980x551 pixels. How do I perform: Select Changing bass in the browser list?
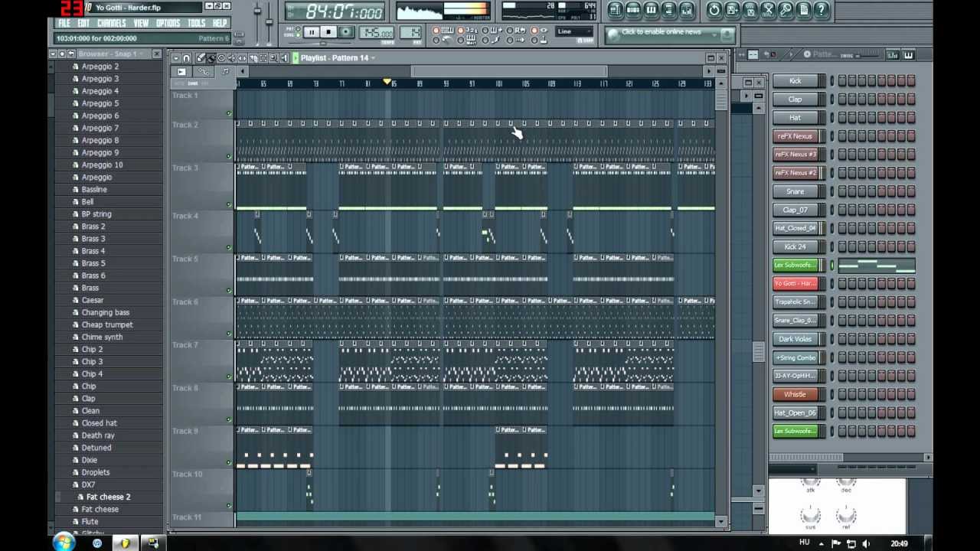[x=105, y=312]
